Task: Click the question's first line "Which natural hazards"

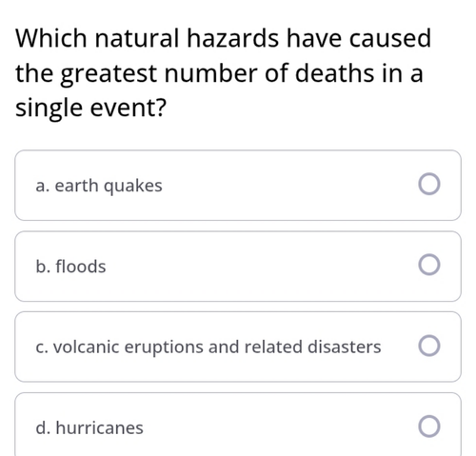Action: pos(148,38)
